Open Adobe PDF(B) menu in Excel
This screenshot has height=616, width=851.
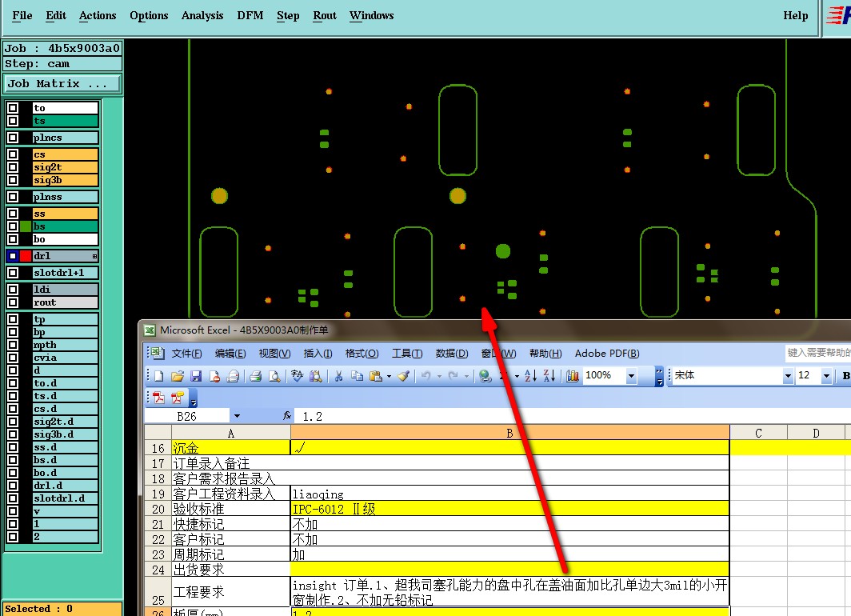607,354
